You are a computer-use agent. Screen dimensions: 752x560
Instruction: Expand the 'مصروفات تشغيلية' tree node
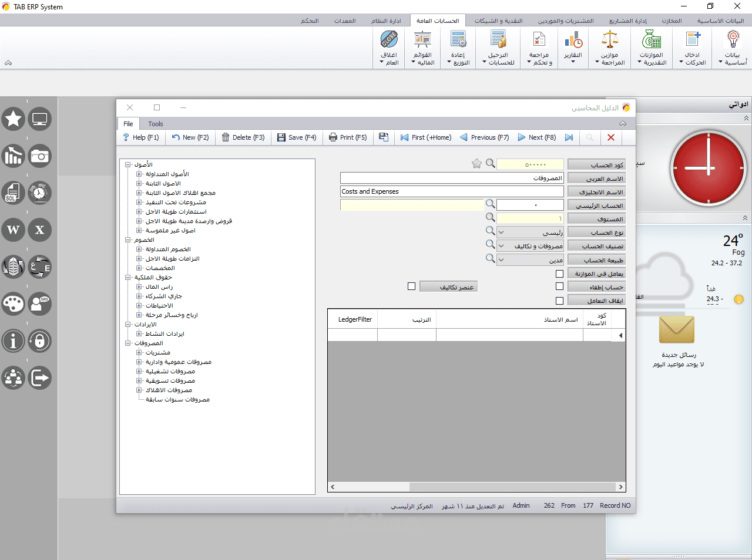[x=139, y=372]
